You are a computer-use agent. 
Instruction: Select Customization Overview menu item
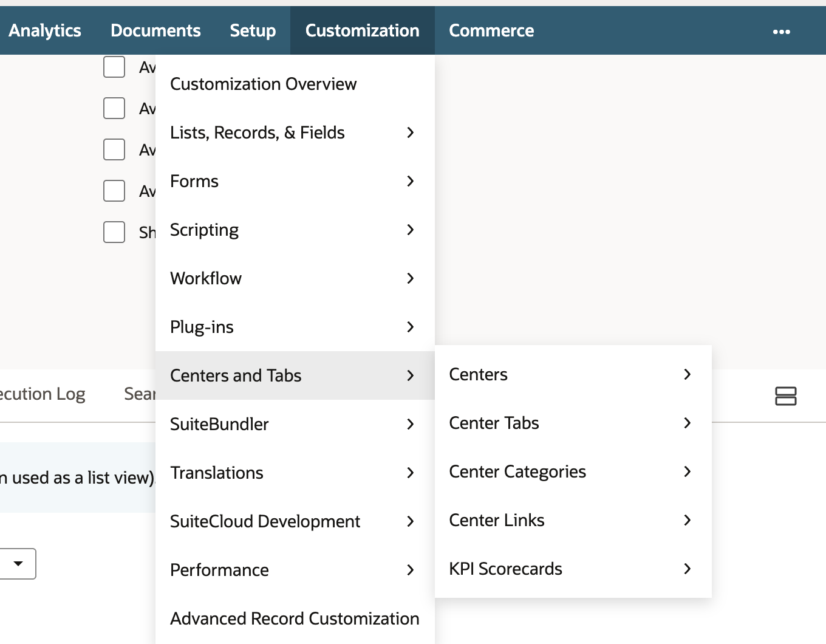pyautogui.click(x=295, y=84)
